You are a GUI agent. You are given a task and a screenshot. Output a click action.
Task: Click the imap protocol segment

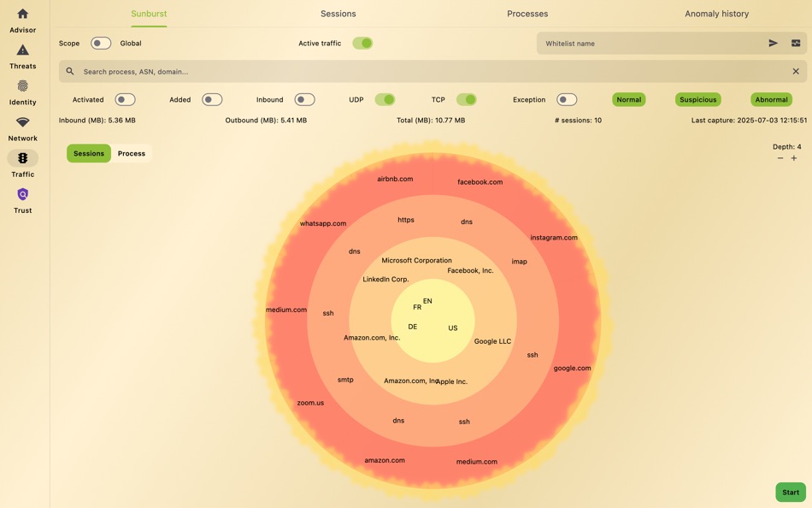click(x=520, y=261)
